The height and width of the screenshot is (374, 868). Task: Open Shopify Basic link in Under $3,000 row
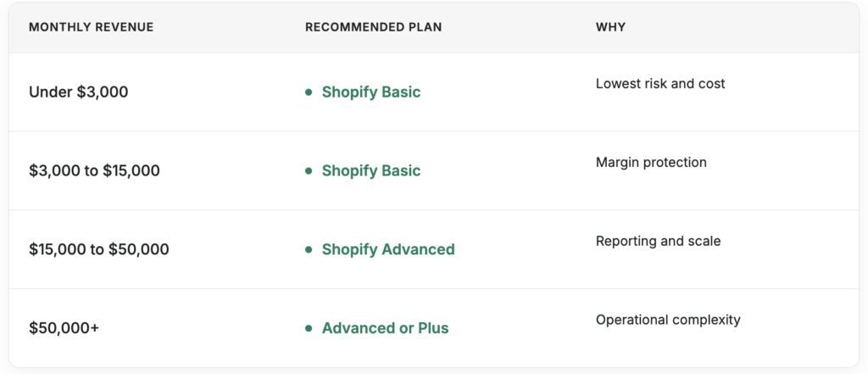click(x=370, y=92)
